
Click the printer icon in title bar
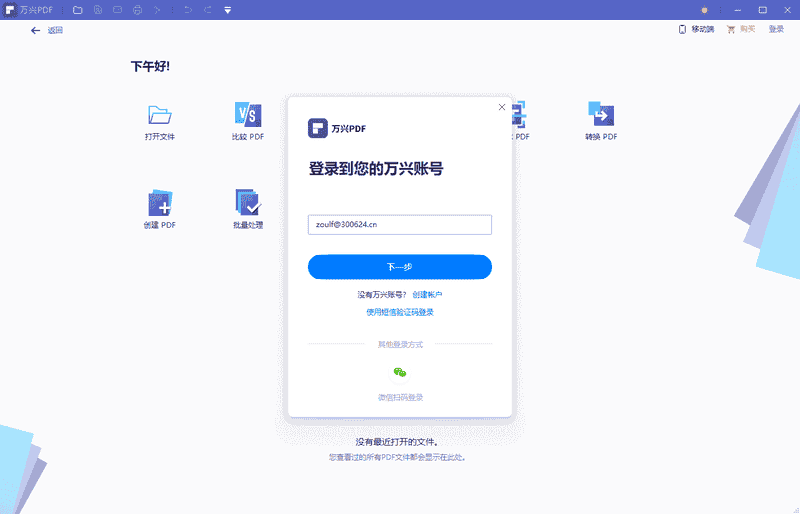pos(137,10)
